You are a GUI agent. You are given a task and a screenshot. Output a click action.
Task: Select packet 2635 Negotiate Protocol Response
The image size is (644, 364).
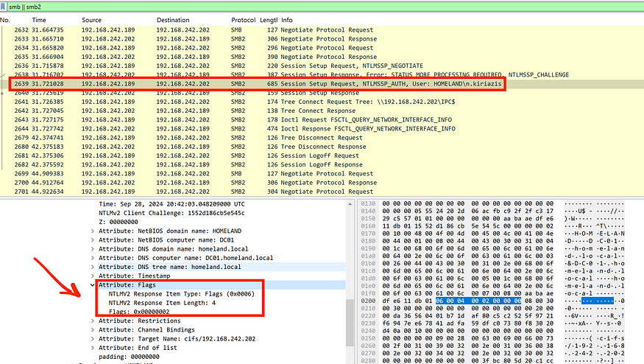point(322,57)
